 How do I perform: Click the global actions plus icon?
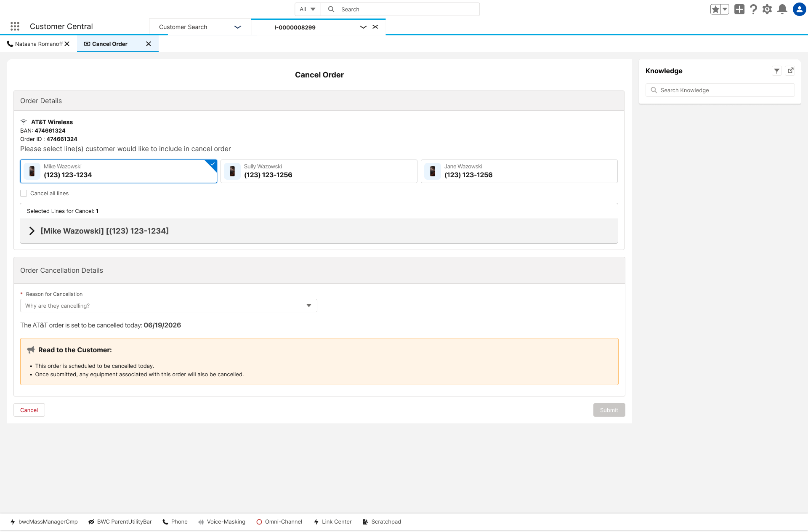pyautogui.click(x=739, y=9)
